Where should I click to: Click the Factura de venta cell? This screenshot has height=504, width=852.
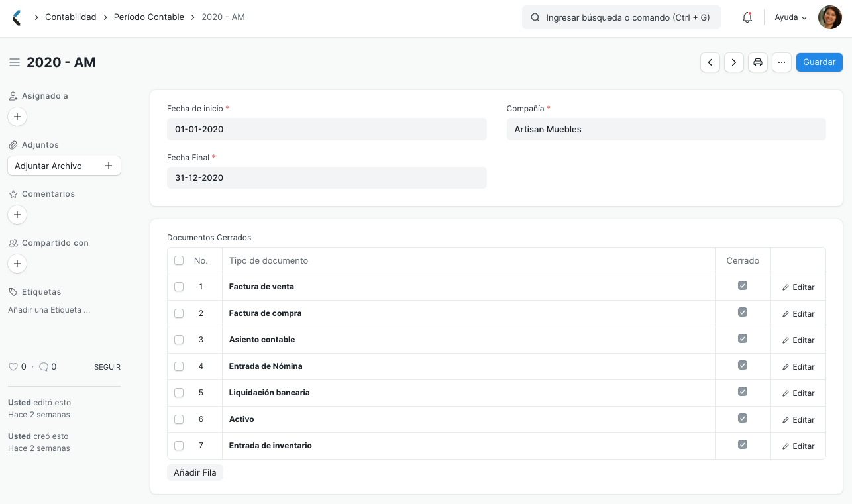click(468, 287)
